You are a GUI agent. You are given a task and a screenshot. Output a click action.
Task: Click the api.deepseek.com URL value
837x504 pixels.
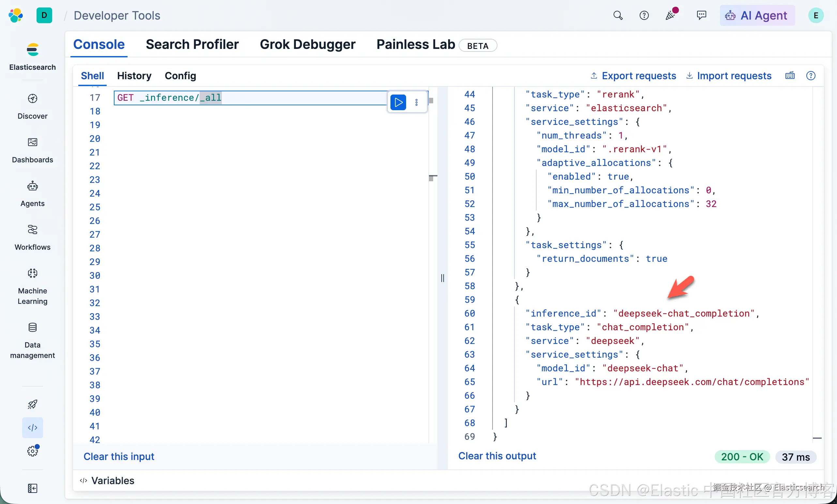pos(692,382)
